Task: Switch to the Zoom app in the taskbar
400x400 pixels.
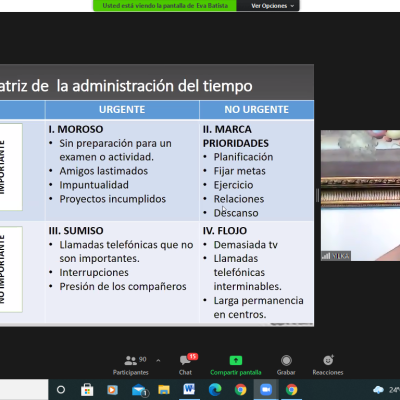Action: point(266,389)
